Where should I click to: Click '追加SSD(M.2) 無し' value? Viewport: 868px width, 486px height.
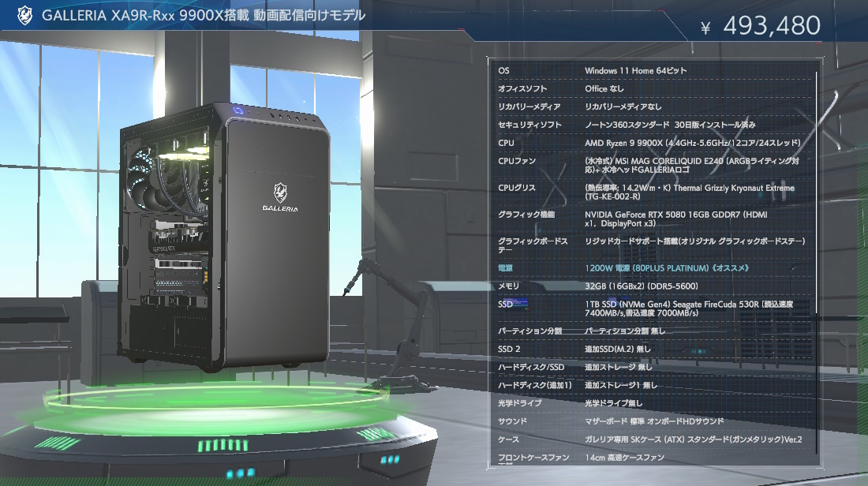coord(618,350)
